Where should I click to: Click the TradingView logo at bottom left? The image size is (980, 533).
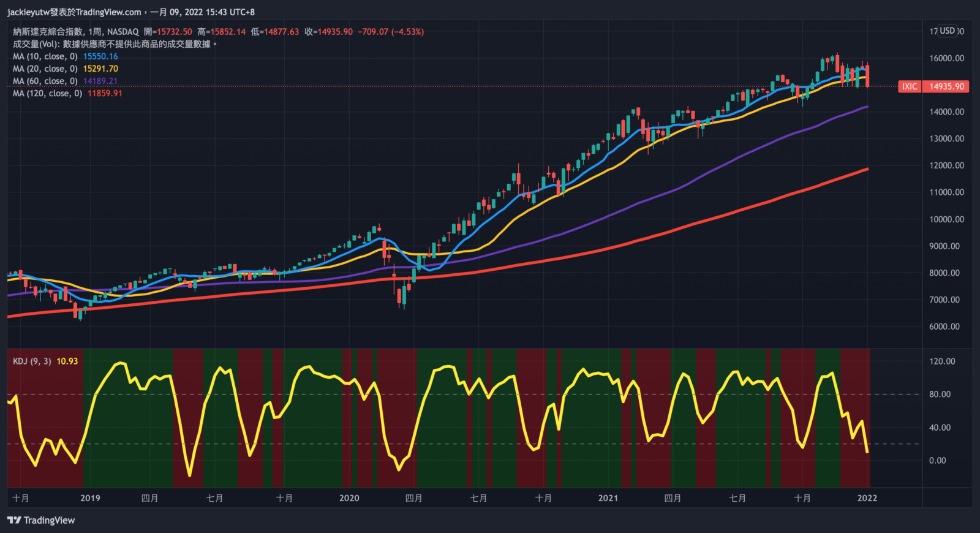[41, 520]
